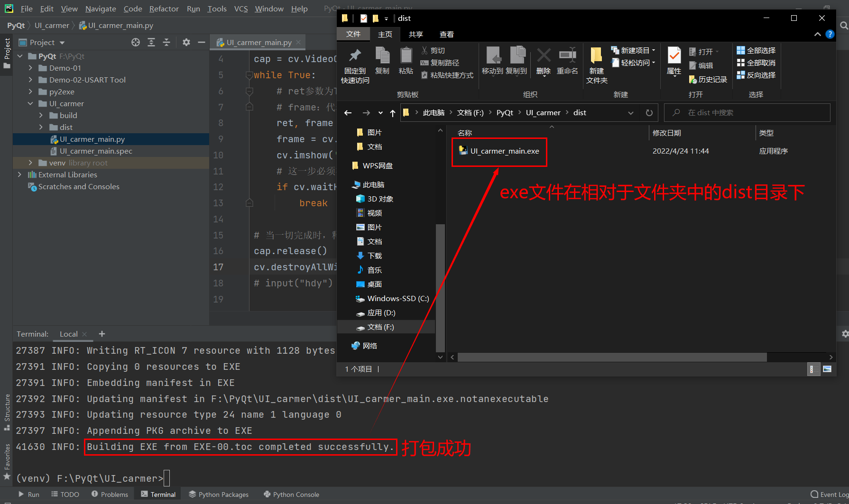This screenshot has height=504, width=849.
Task: Collapse the ribbon with the chevron toggle
Action: [817, 34]
